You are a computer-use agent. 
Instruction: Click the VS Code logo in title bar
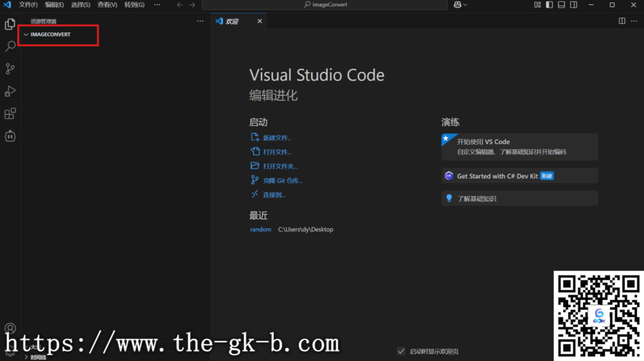pos(7,4)
